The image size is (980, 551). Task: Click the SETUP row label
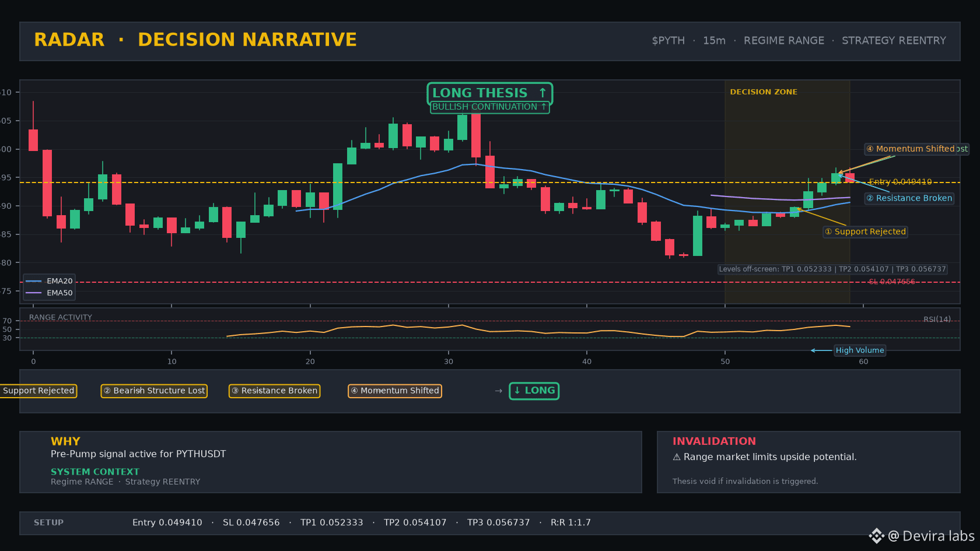48,522
